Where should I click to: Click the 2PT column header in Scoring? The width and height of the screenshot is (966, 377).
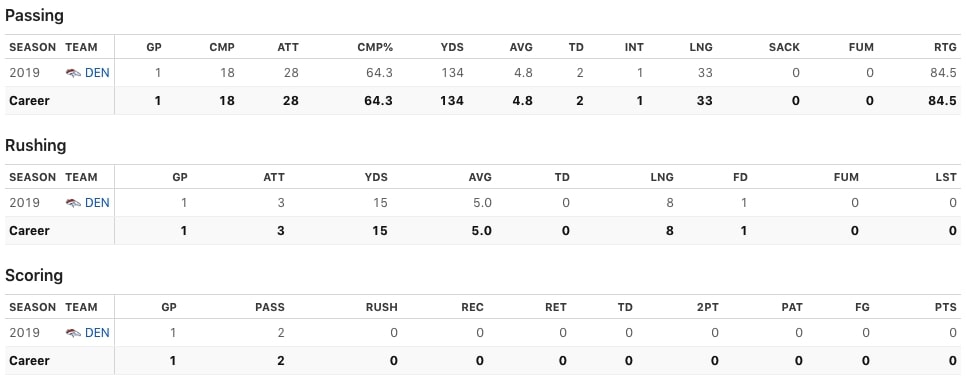click(707, 307)
